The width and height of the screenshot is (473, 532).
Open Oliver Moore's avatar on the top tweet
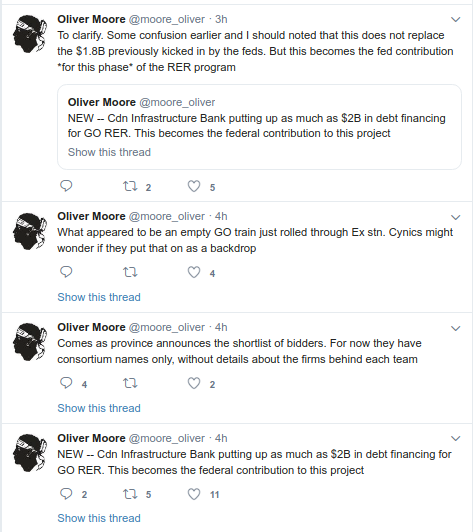pos(30,34)
